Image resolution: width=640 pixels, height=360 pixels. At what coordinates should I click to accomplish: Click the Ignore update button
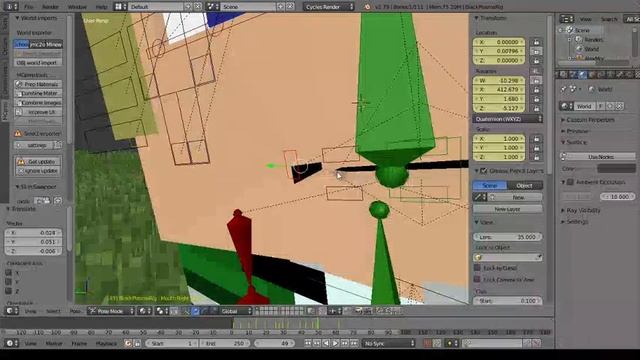click(x=38, y=171)
